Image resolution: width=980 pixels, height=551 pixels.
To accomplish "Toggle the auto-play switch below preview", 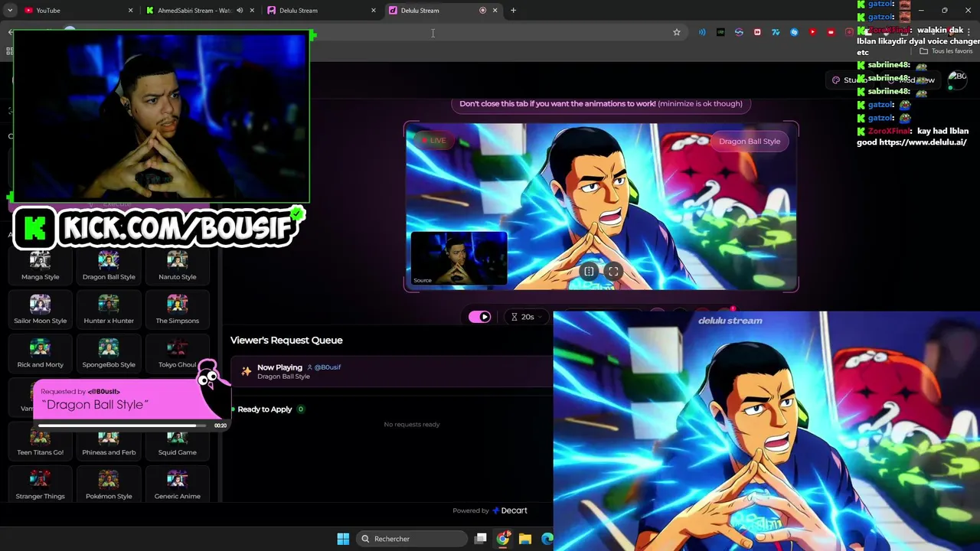I will (x=479, y=317).
